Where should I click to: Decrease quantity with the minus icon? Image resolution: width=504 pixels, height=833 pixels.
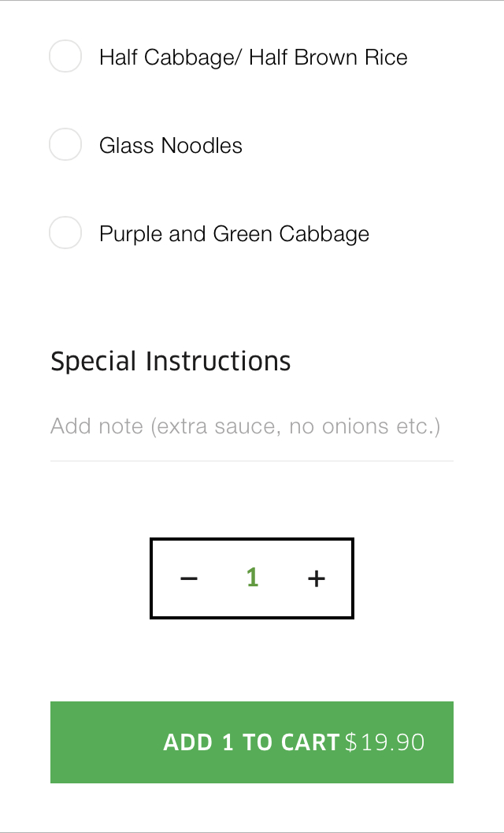[189, 578]
